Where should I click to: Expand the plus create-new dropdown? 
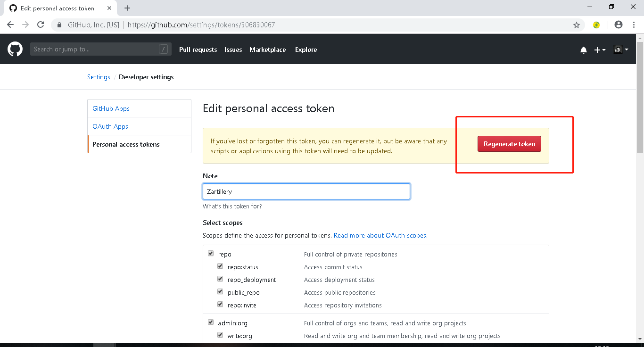point(600,50)
